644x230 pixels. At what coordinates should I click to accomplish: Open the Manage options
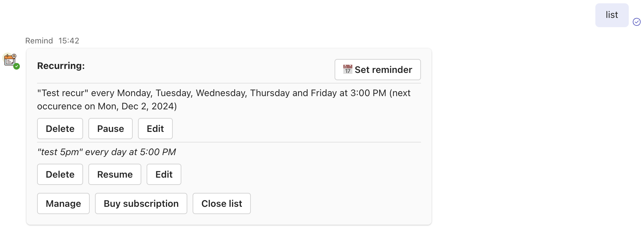click(63, 203)
